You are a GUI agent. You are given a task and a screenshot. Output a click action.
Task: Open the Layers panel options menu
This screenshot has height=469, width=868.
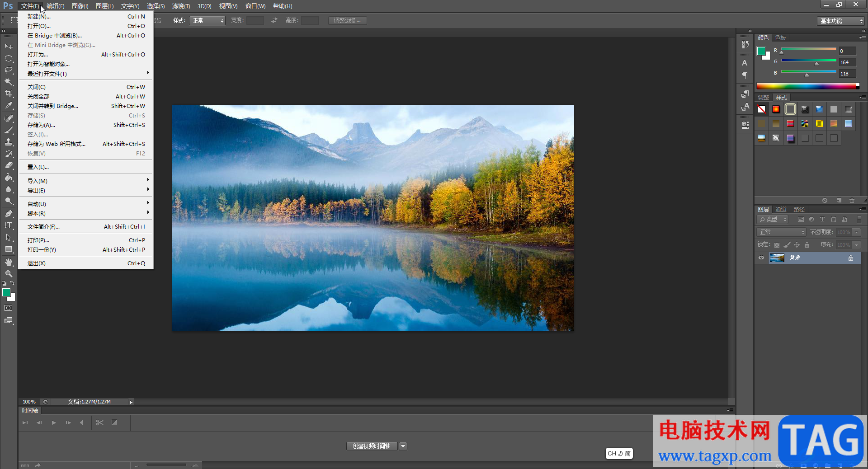(862, 210)
